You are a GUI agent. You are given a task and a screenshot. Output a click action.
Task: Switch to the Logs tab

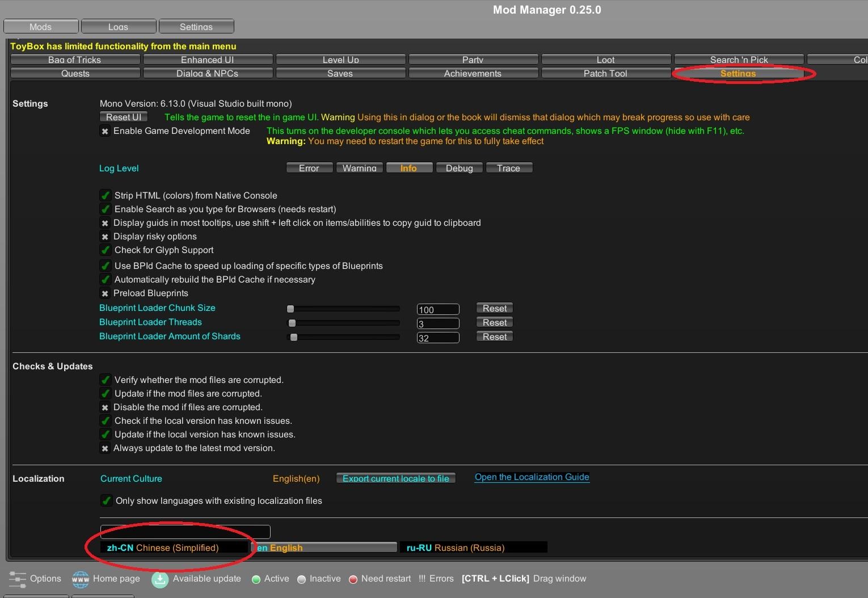point(118,26)
